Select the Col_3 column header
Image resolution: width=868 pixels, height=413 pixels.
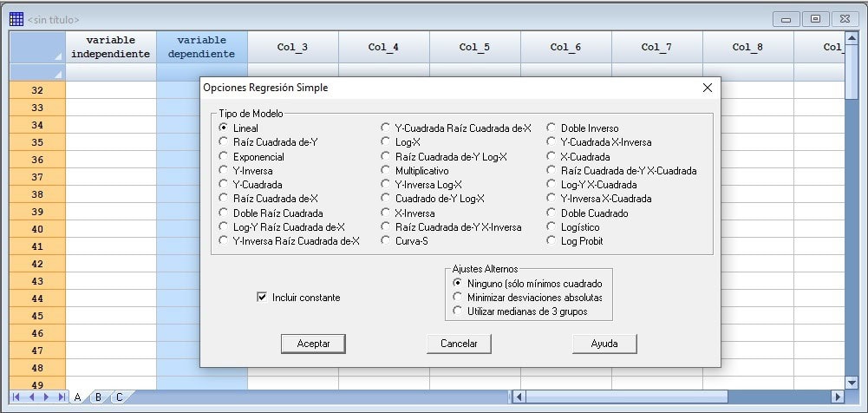pyautogui.click(x=292, y=47)
